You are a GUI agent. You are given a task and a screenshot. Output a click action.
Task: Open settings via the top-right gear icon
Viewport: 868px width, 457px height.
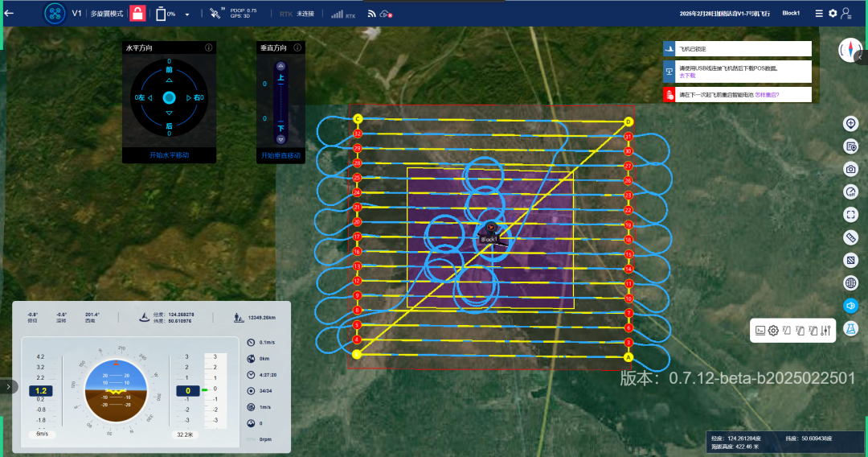833,14
